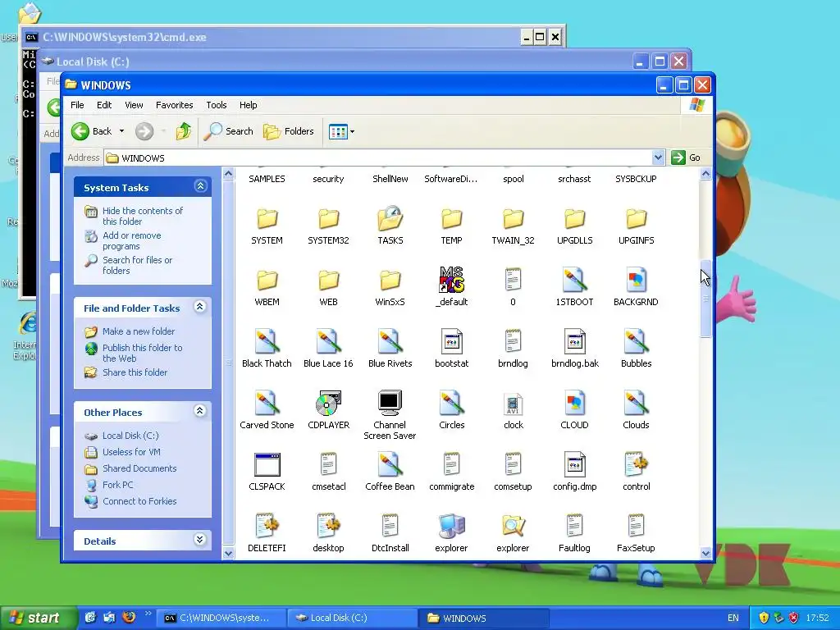Open the SYSTEM32 folder icon

[x=328, y=219]
